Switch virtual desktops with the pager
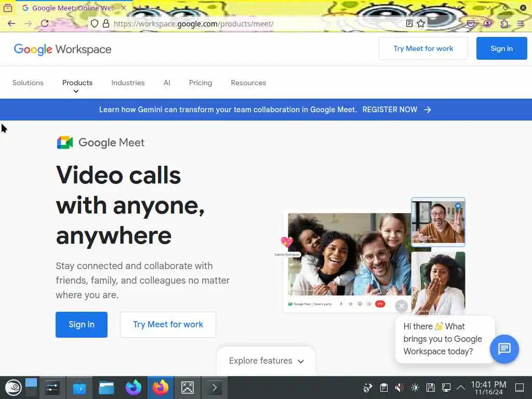The height and width of the screenshot is (399, 532). [x=31, y=388]
